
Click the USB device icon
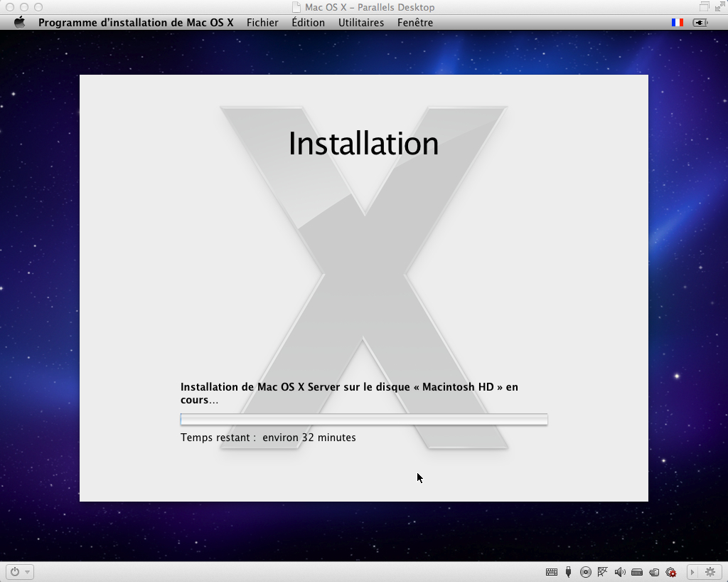[568, 572]
